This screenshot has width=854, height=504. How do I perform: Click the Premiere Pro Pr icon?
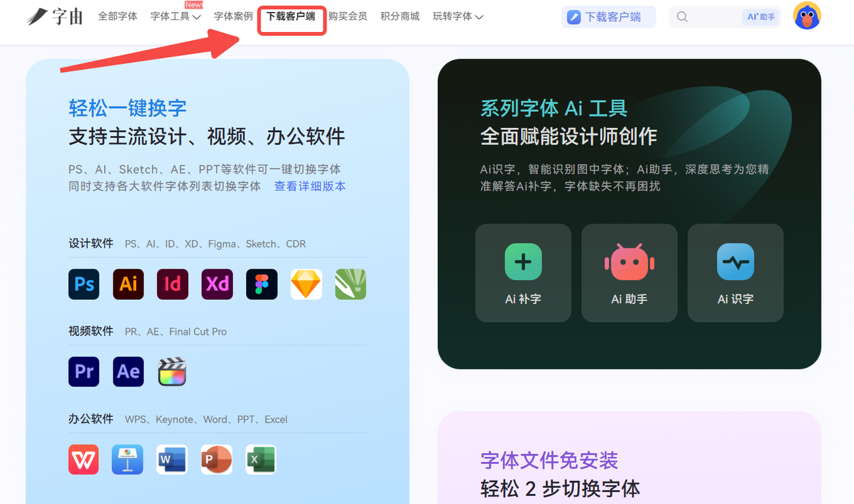click(x=84, y=371)
